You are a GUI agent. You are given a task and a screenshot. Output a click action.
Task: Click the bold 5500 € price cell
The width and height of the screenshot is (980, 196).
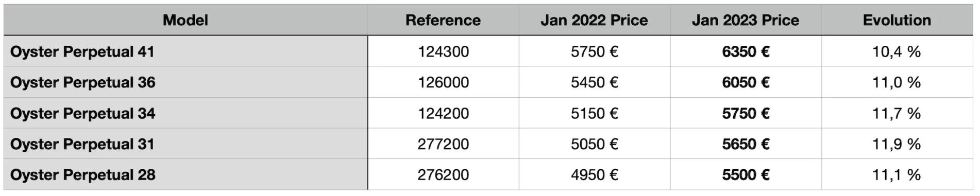click(x=746, y=175)
